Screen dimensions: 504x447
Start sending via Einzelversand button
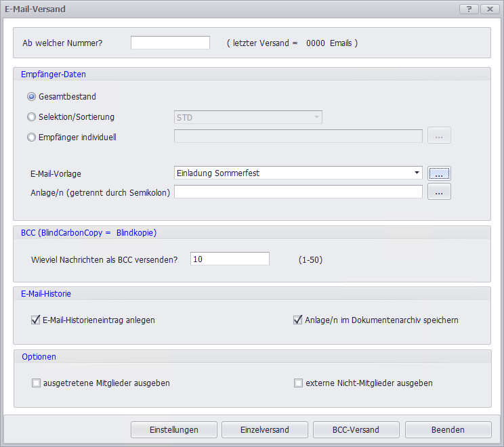[265, 429]
